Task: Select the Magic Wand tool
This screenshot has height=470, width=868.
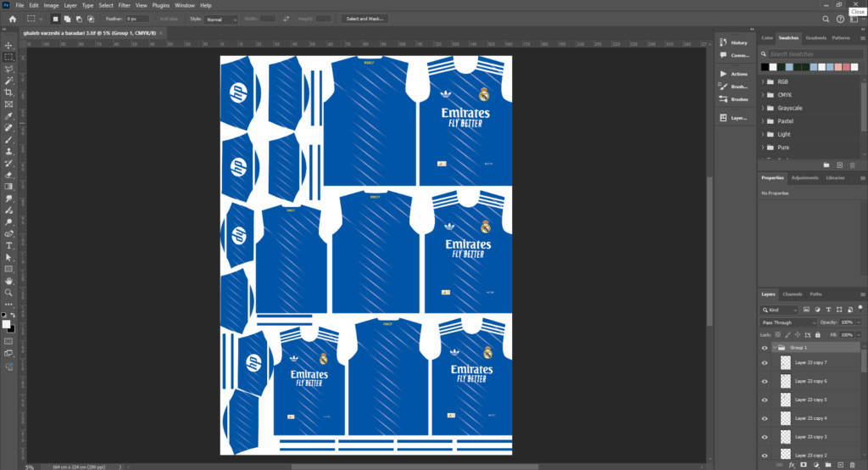Action: click(8, 81)
